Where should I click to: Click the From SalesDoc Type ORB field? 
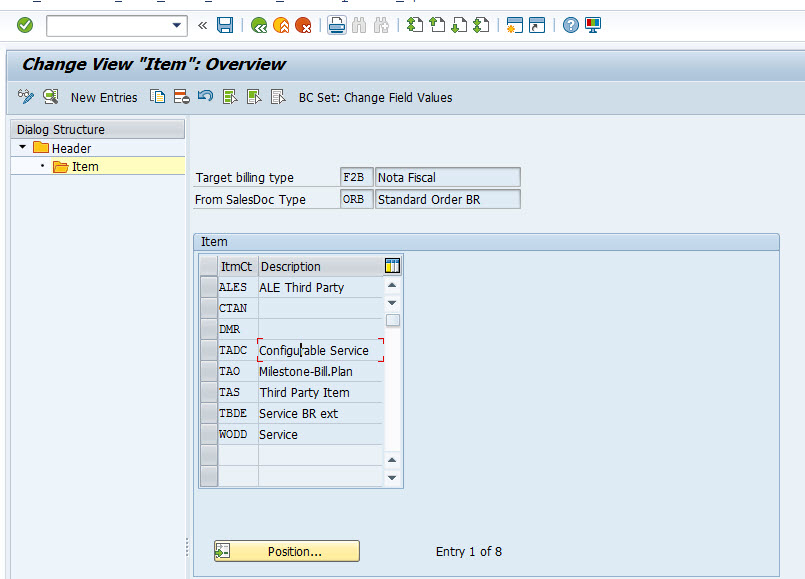[356, 199]
